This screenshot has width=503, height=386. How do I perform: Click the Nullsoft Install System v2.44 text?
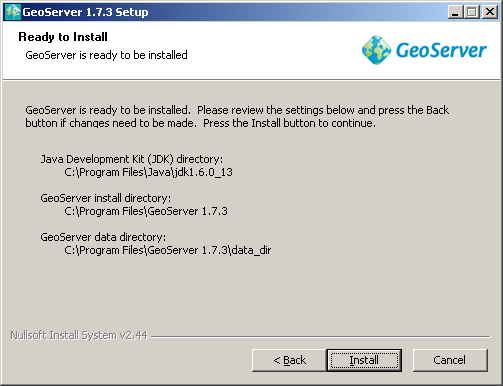point(79,335)
